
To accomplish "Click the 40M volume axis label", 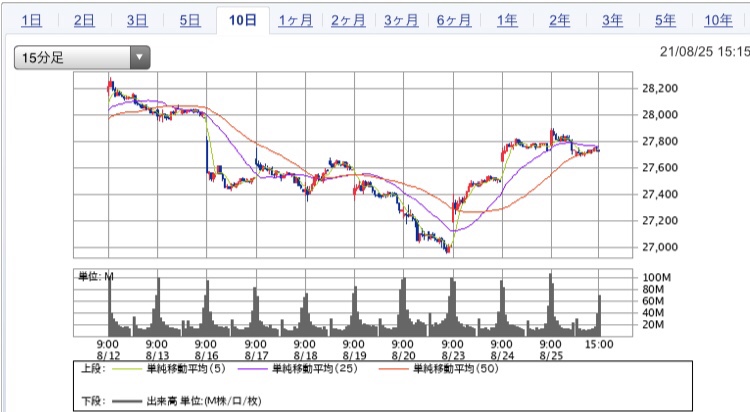I will tap(653, 313).
